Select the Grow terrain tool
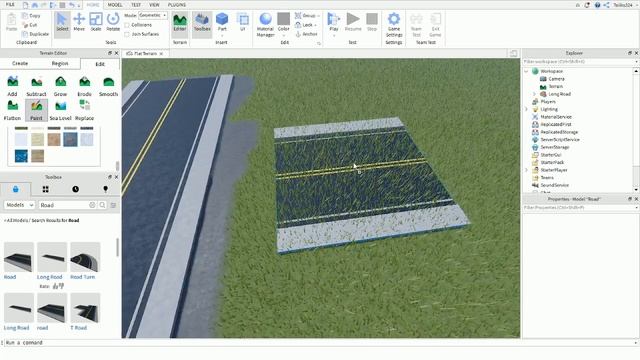The width and height of the screenshot is (640, 360). point(60,86)
